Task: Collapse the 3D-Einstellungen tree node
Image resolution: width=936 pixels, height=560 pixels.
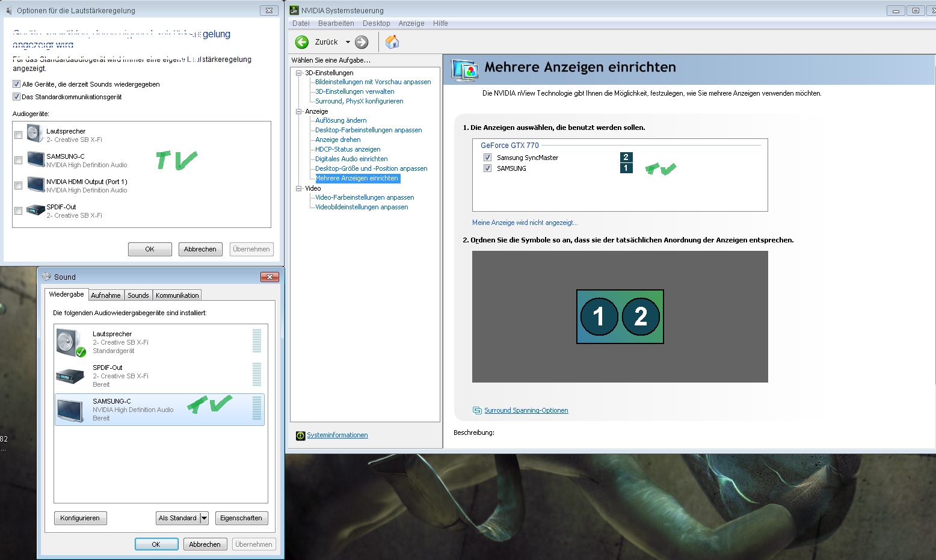Action: click(298, 73)
